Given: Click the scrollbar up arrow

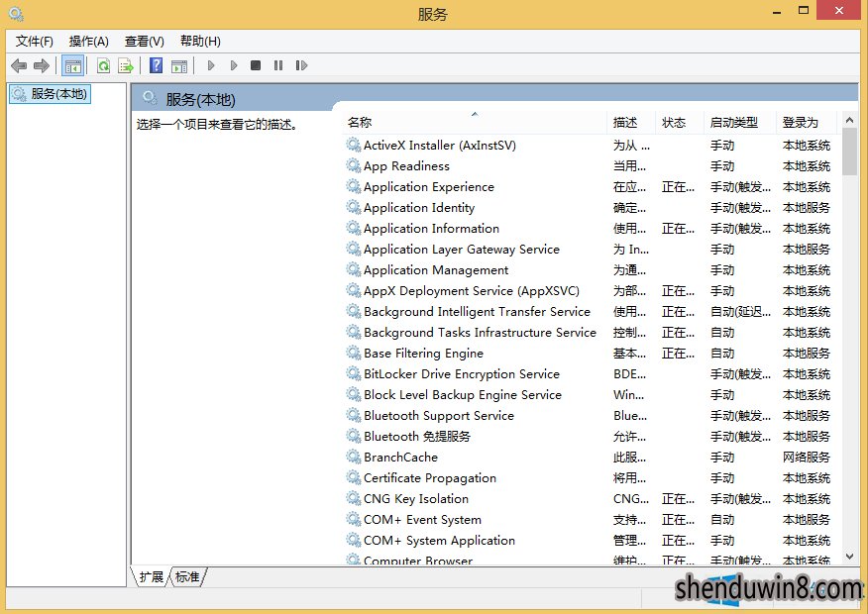Looking at the screenshot, I should pyautogui.click(x=849, y=120).
